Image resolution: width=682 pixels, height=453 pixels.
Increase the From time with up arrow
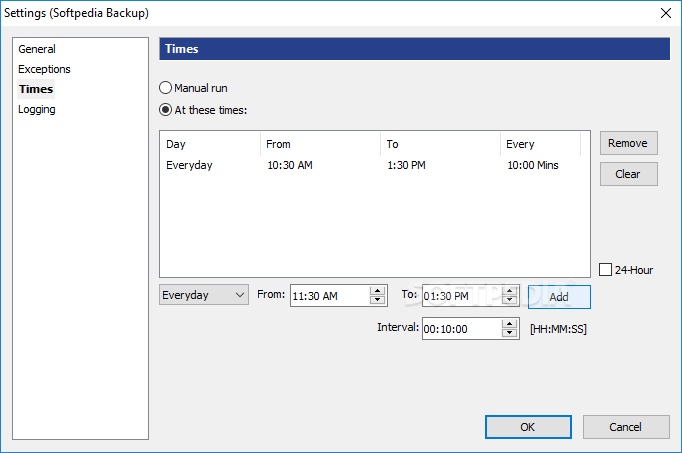coord(378,291)
